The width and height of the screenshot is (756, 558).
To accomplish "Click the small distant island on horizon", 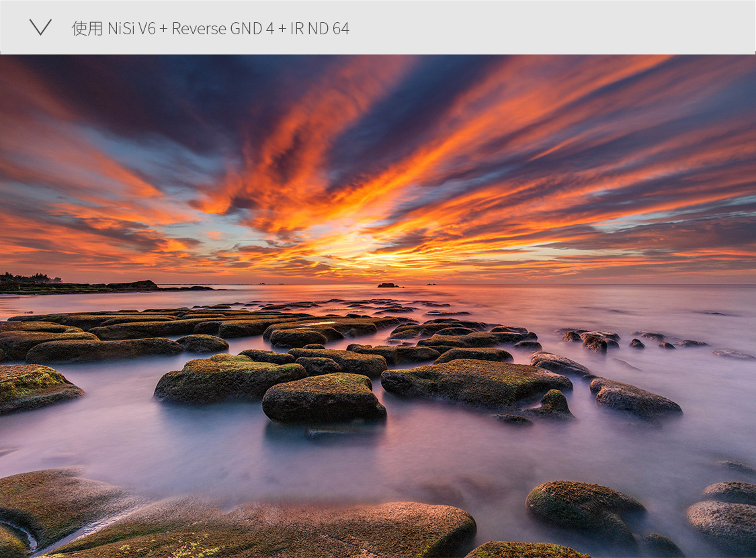I will pyautogui.click(x=388, y=285).
